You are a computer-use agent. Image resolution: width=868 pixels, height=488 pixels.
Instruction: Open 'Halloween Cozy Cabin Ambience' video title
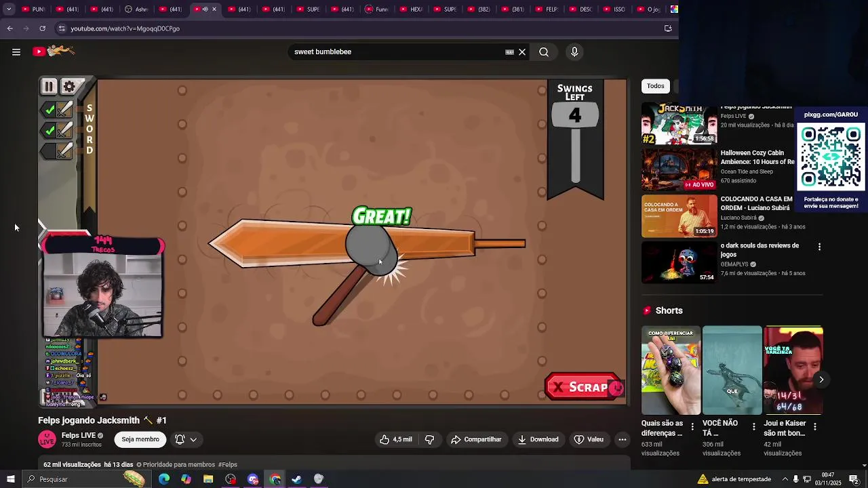click(x=757, y=157)
